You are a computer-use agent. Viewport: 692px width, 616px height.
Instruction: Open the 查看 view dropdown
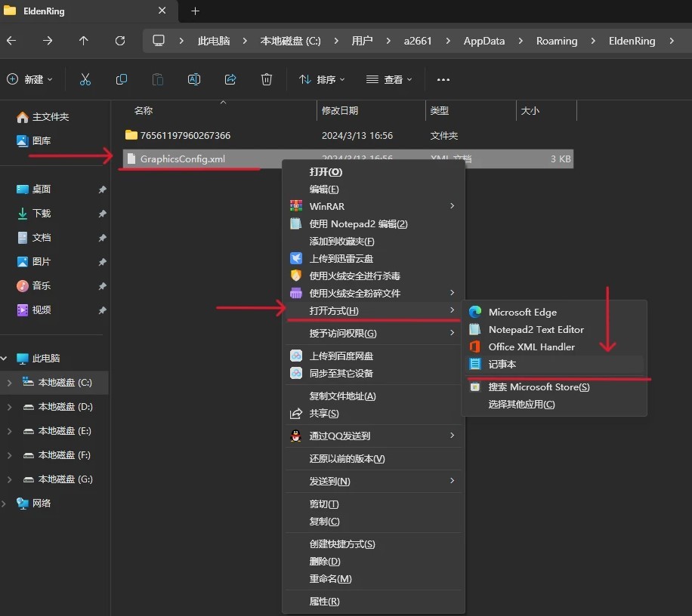pos(389,79)
